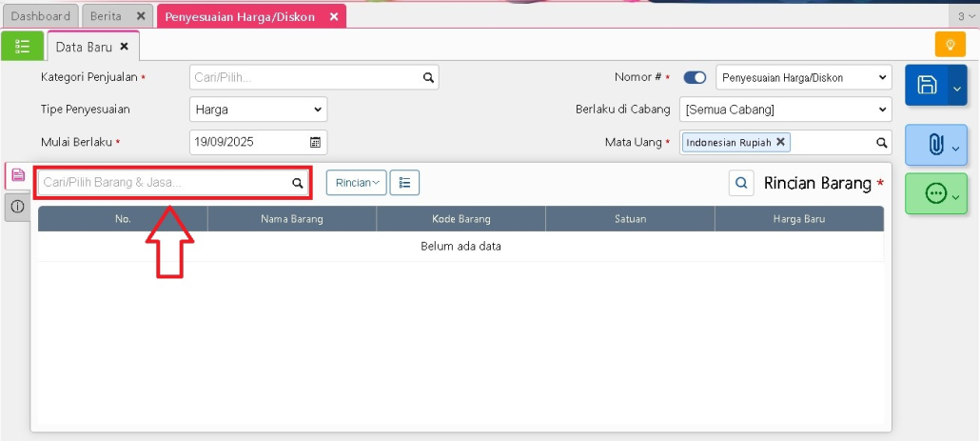Open the calendar picker for Mulai Berlaku
The width and height of the screenshot is (980, 441).
[x=315, y=142]
